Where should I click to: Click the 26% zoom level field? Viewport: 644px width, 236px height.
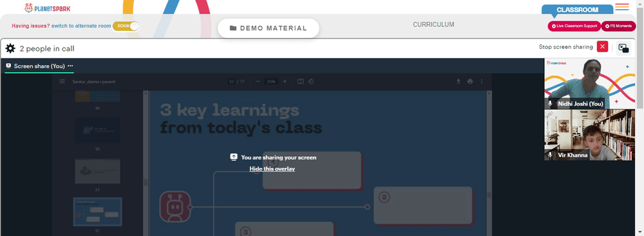[271, 81]
